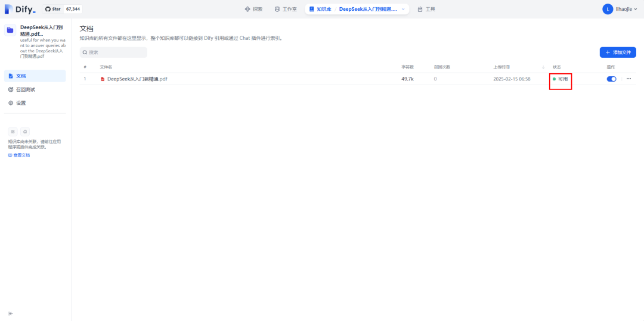Expand the DeepSeek knowledge base breadcrumb dropdown
The width and height of the screenshot is (644, 321).
point(403,9)
